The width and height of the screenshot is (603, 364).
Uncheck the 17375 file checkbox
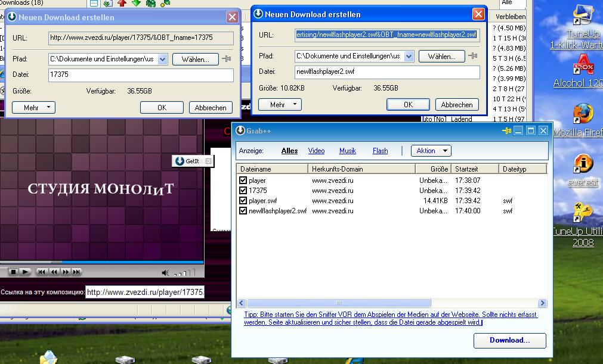[x=243, y=191]
